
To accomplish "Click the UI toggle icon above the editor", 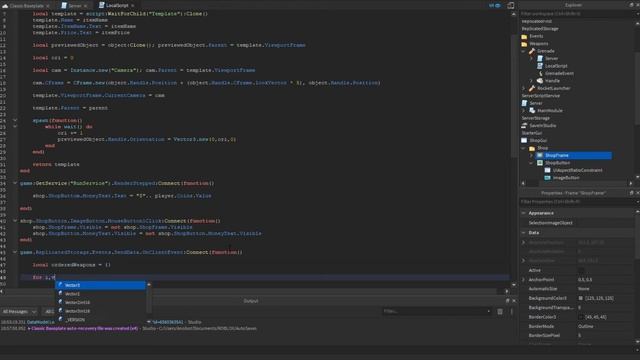I will click(495, 5).
